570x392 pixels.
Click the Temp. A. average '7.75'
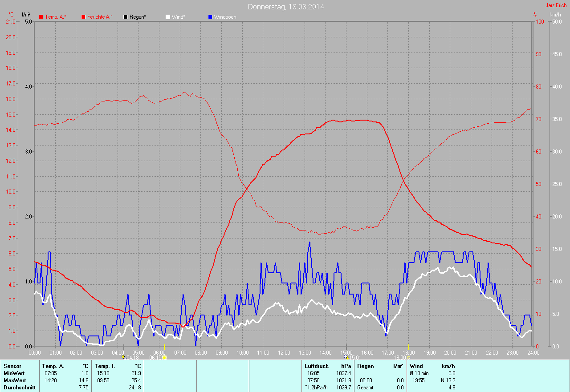click(83, 388)
